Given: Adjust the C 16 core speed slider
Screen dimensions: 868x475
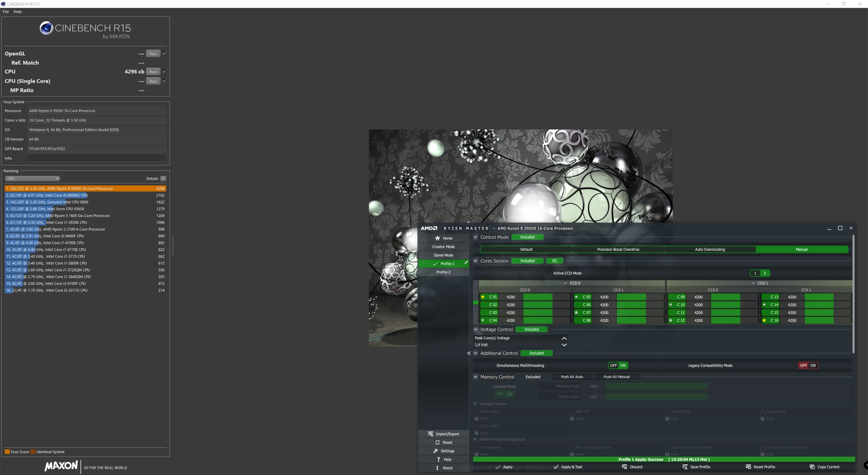Looking at the screenshot, I should tap(828, 320).
